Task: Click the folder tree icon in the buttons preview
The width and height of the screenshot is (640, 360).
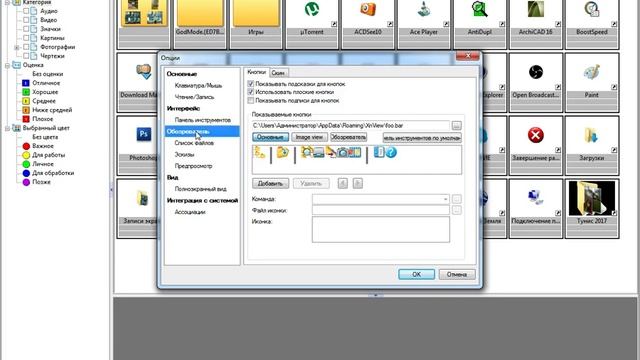Action: 260,153
